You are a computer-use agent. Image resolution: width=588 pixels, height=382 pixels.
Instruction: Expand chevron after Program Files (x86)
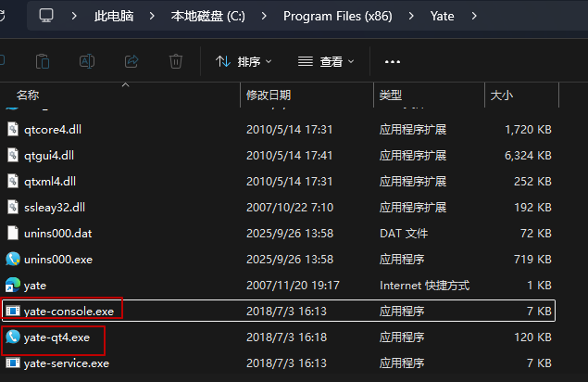tap(411, 16)
